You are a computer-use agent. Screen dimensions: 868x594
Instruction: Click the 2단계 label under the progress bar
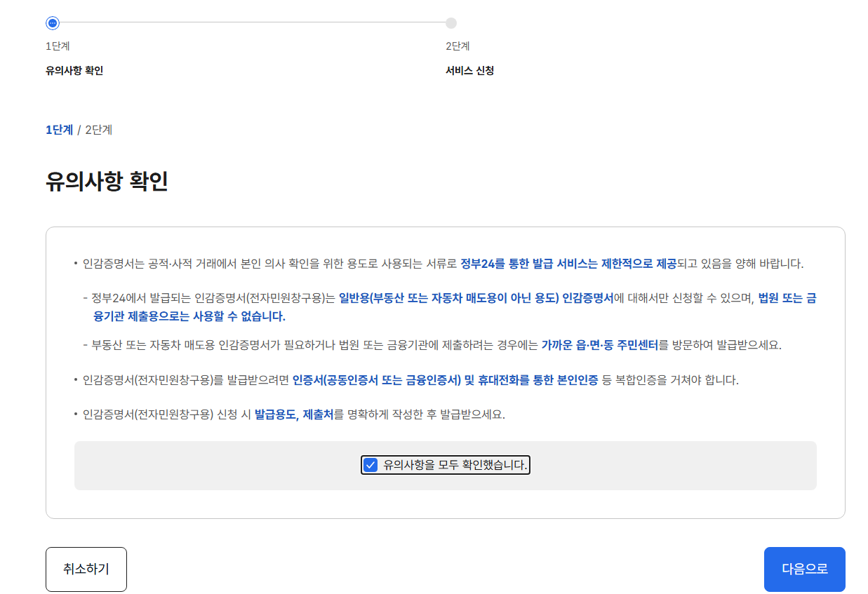[458, 46]
